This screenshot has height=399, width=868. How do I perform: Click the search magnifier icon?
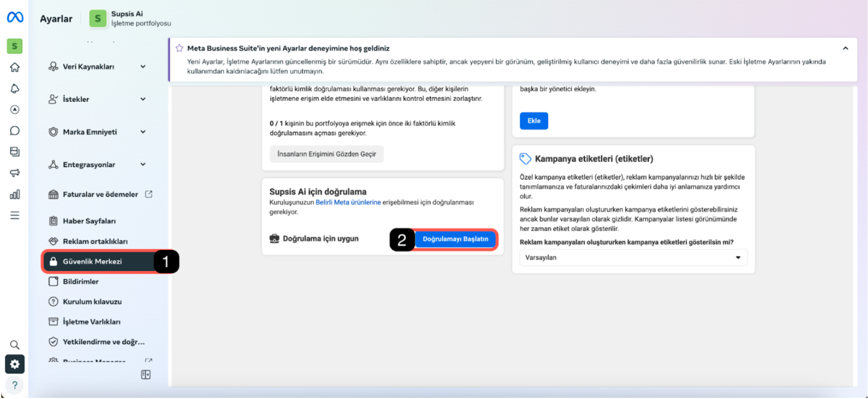point(15,345)
